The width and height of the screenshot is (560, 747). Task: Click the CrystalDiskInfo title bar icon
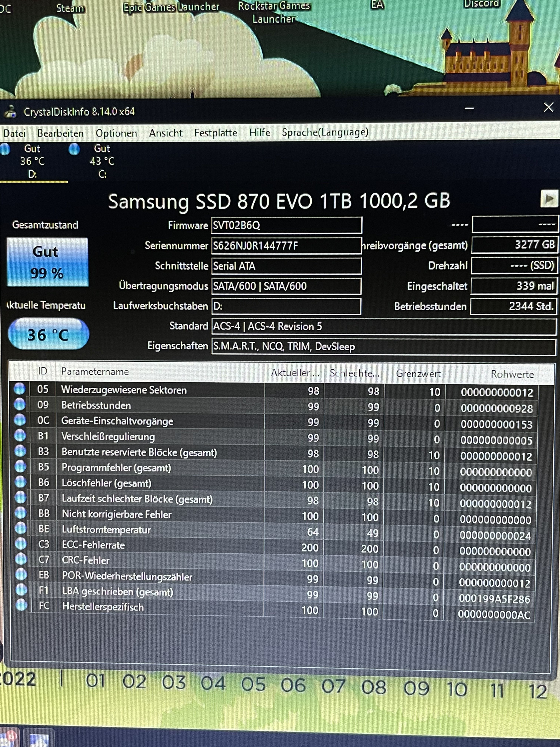tap(11, 112)
